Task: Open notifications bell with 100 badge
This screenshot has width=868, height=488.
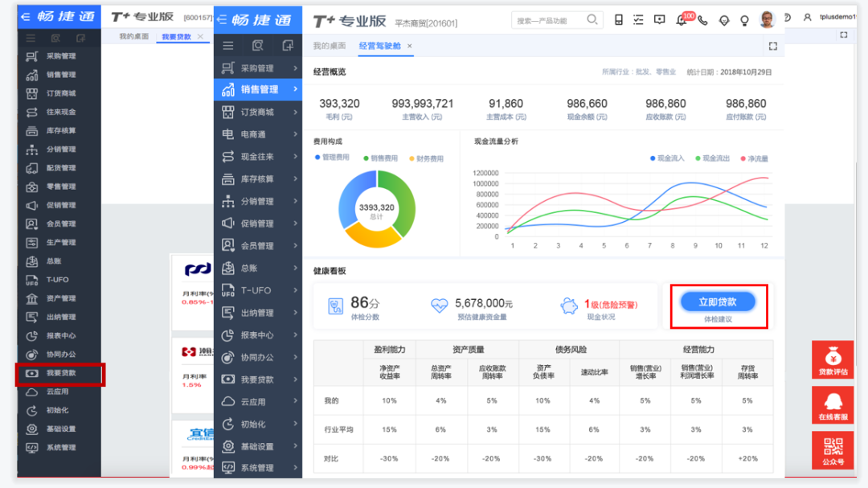Action: 682,19
